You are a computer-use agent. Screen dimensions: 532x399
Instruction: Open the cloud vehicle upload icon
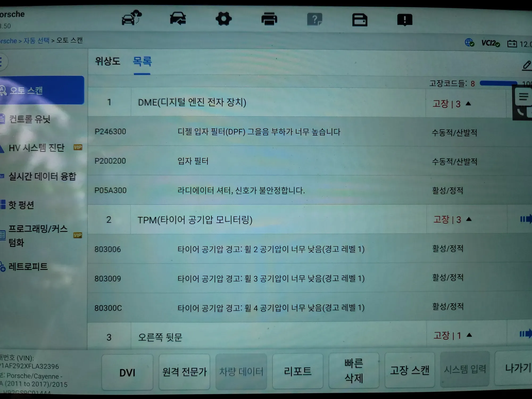[x=132, y=18]
